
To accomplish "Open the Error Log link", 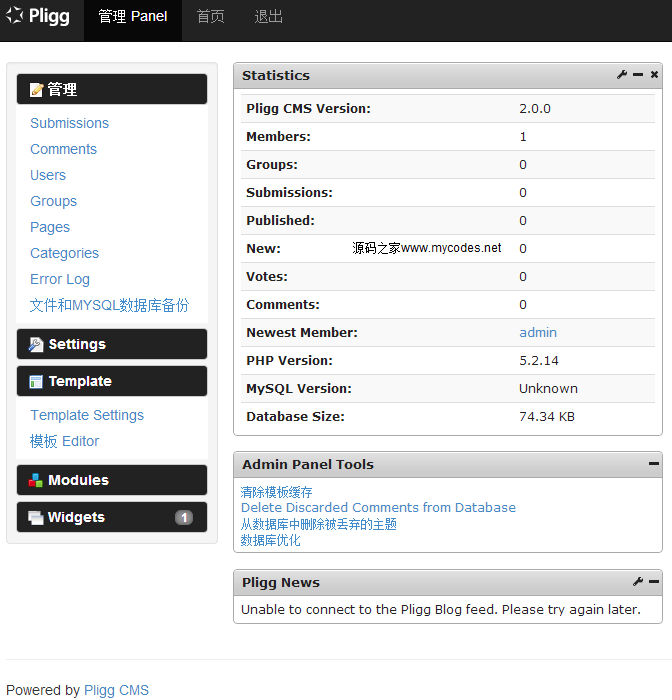I will [60, 279].
